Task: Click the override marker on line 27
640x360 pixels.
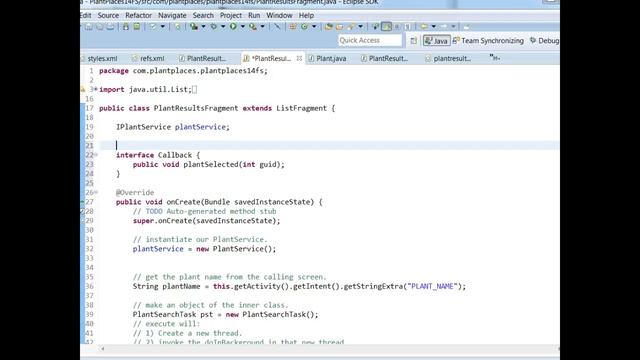Action: pyautogui.click(x=82, y=202)
